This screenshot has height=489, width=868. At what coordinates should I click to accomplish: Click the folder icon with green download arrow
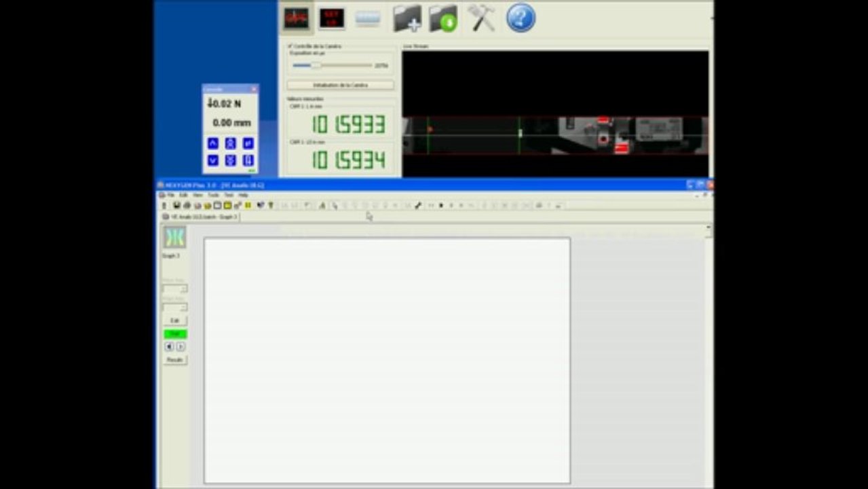(443, 18)
